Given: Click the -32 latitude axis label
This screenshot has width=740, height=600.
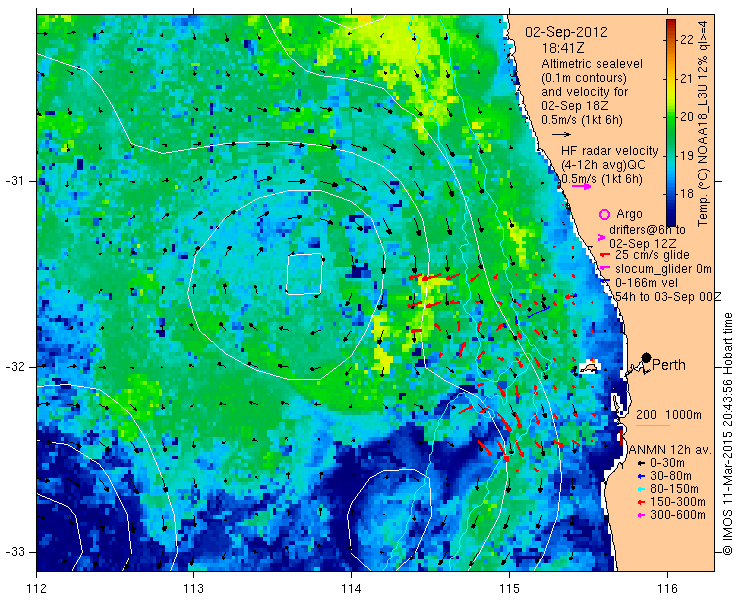Looking at the screenshot, I should pos(14,367).
